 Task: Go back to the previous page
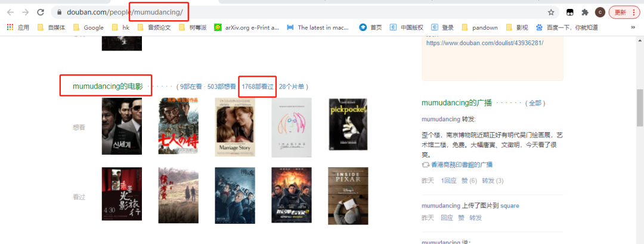[10, 12]
